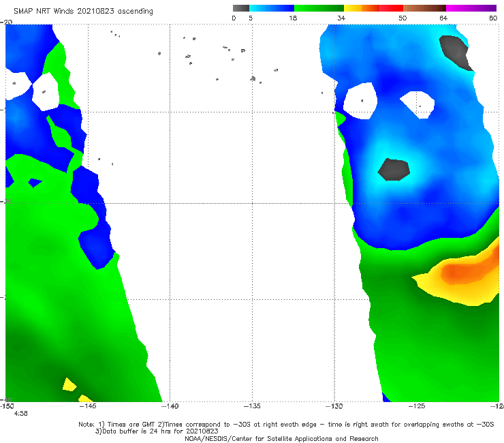The width and height of the screenshot is (504, 443).
Task: Click the yellow-orange 34-50 segment of color bar
Action: 373,8
